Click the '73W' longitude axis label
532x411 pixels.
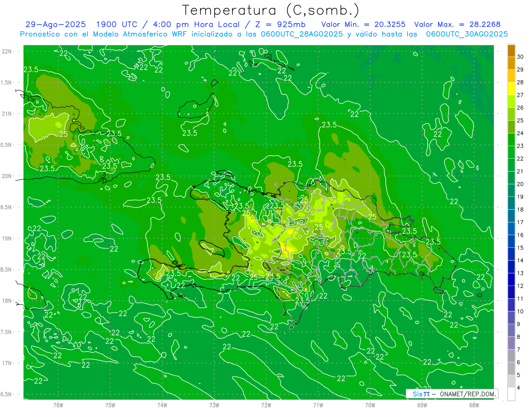tap(214, 405)
